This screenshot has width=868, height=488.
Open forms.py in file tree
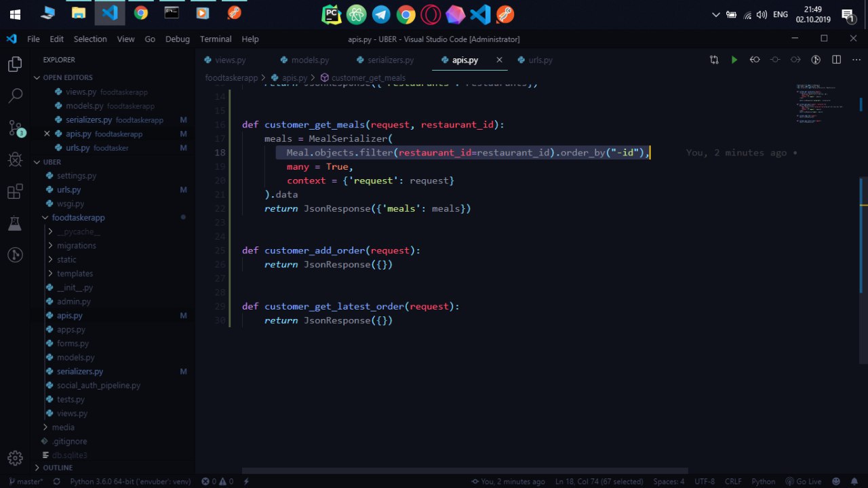pyautogui.click(x=73, y=343)
